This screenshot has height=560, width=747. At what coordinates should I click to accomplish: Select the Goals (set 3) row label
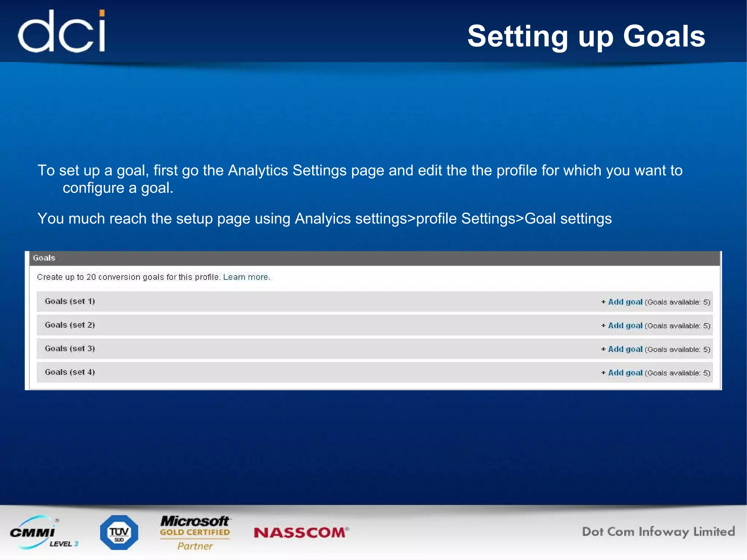pyautogui.click(x=70, y=348)
